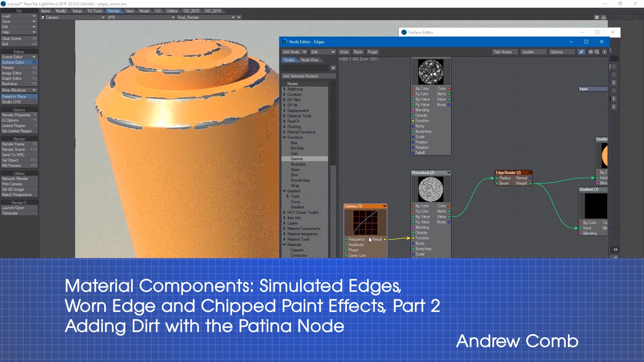The height and width of the screenshot is (362, 644).
Task: Click the Gamma (1) curve preview
Action: click(x=365, y=223)
